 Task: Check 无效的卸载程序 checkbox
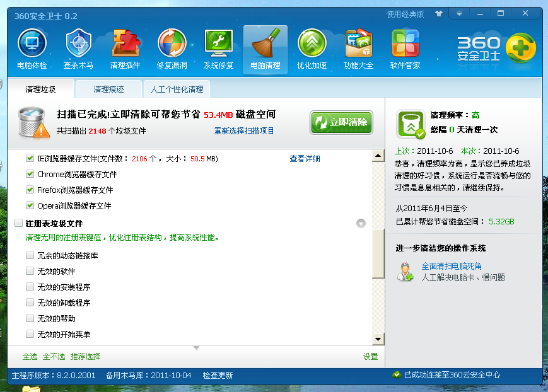tap(30, 303)
